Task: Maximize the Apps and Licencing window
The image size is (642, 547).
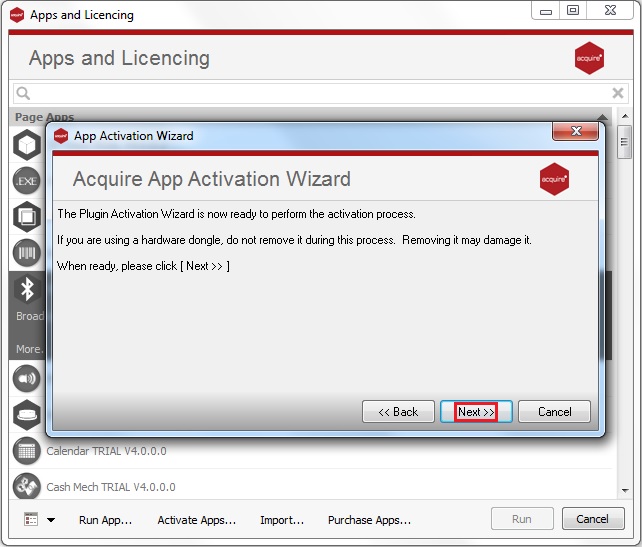Action: tap(573, 10)
